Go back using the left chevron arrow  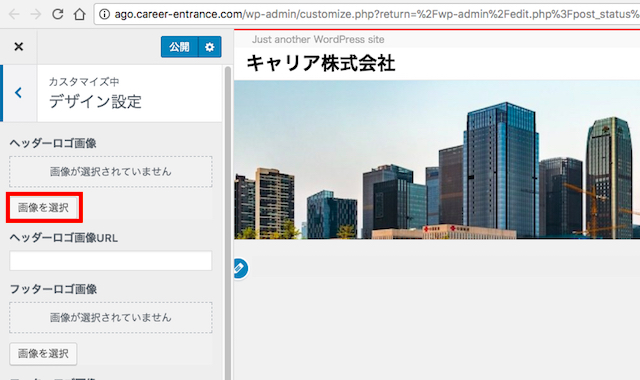[18, 93]
